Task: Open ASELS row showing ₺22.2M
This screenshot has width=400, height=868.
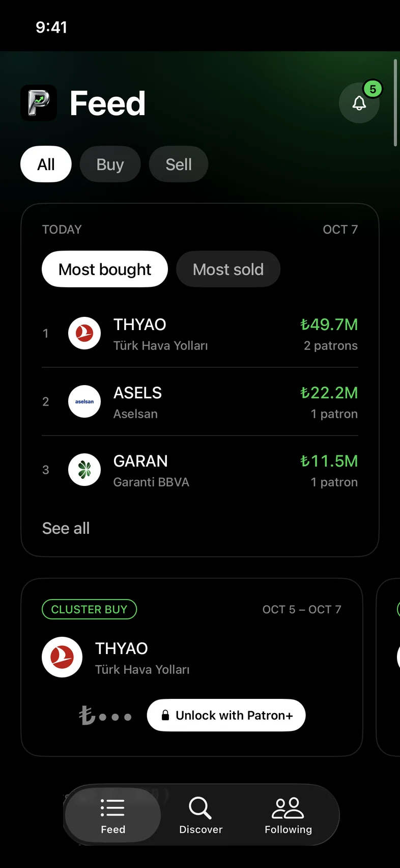Action: [200, 401]
